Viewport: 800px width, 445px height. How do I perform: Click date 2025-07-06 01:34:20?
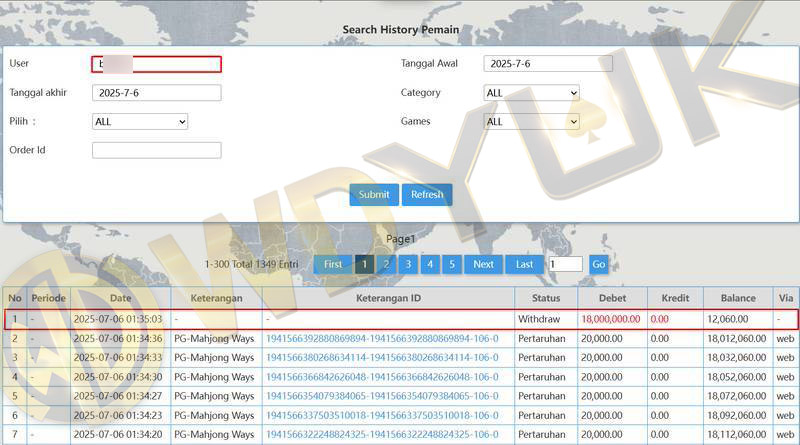point(118,435)
